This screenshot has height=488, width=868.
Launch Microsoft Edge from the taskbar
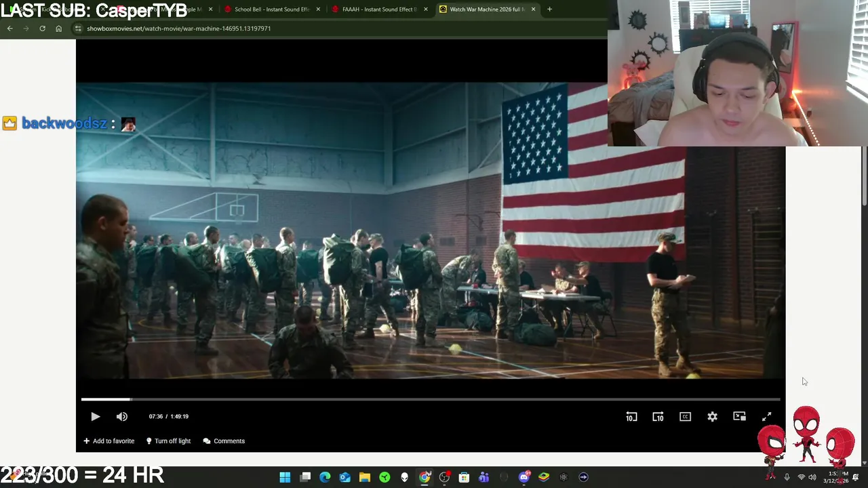325,477
